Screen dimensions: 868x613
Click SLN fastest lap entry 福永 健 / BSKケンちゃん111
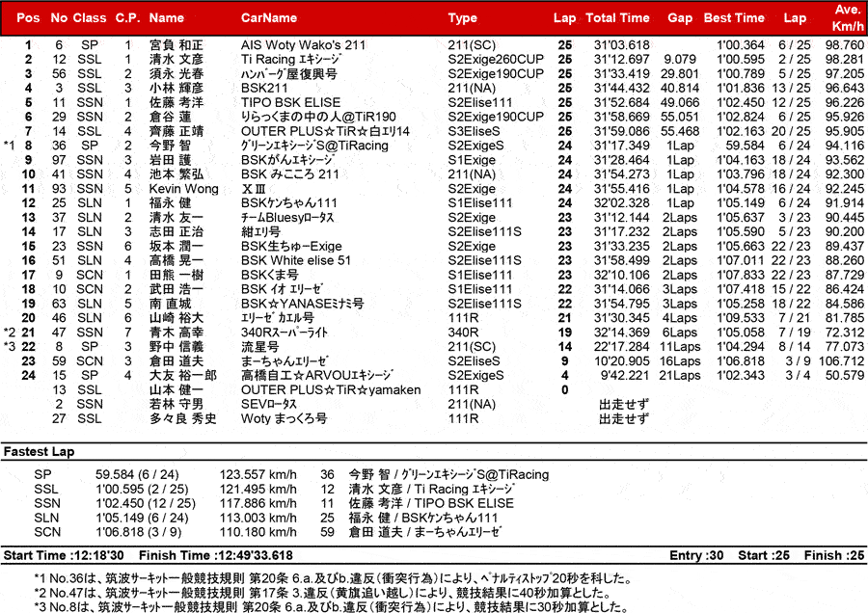(x=423, y=518)
